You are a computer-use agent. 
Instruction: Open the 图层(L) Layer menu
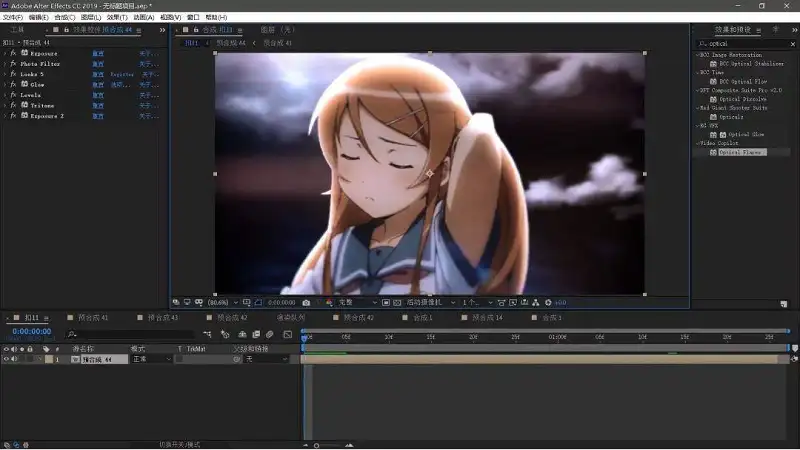[91, 17]
